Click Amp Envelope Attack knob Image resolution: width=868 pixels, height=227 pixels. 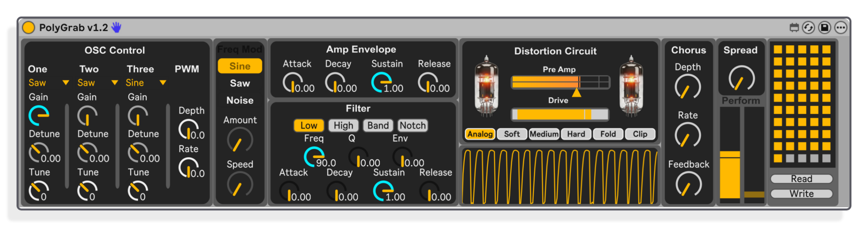point(293,83)
